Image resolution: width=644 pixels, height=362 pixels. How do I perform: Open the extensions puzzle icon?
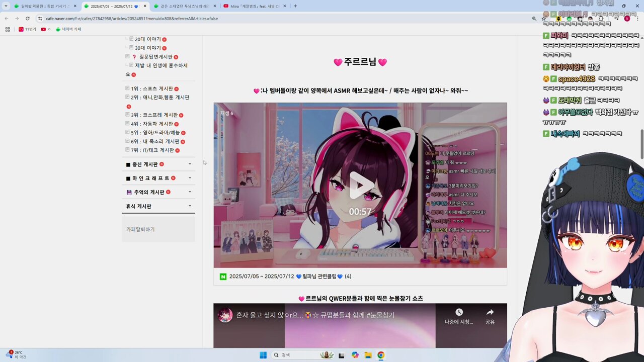pos(601,19)
